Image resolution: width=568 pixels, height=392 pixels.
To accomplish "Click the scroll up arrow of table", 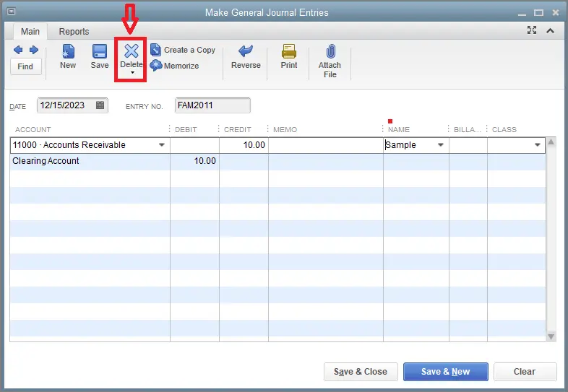I will 551,142.
